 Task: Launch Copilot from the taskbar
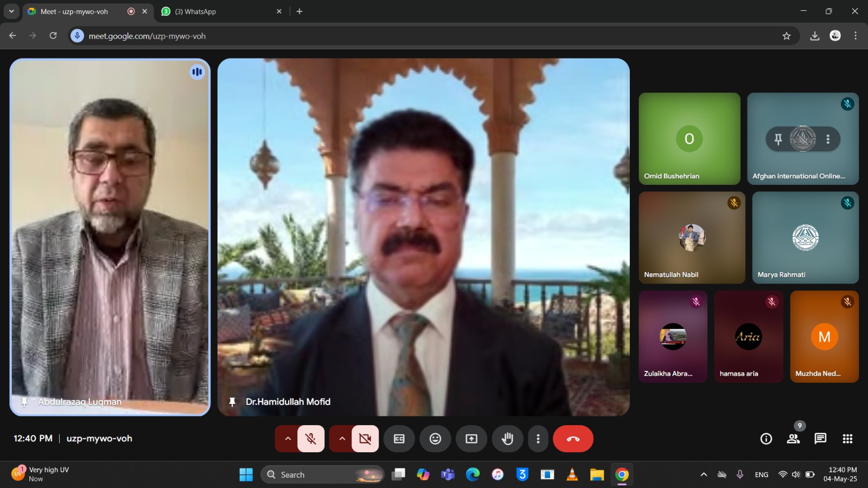(423, 475)
